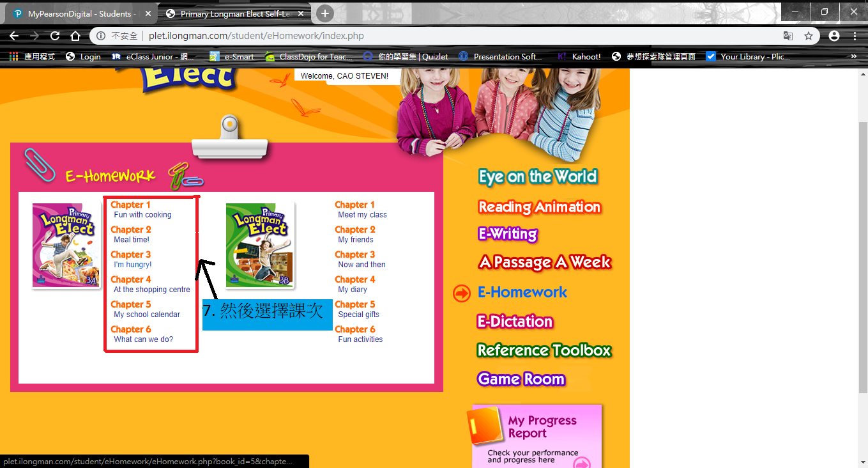Image resolution: width=868 pixels, height=468 pixels.
Task: Expand the hidden bookmarks chevron
Action: (854, 56)
